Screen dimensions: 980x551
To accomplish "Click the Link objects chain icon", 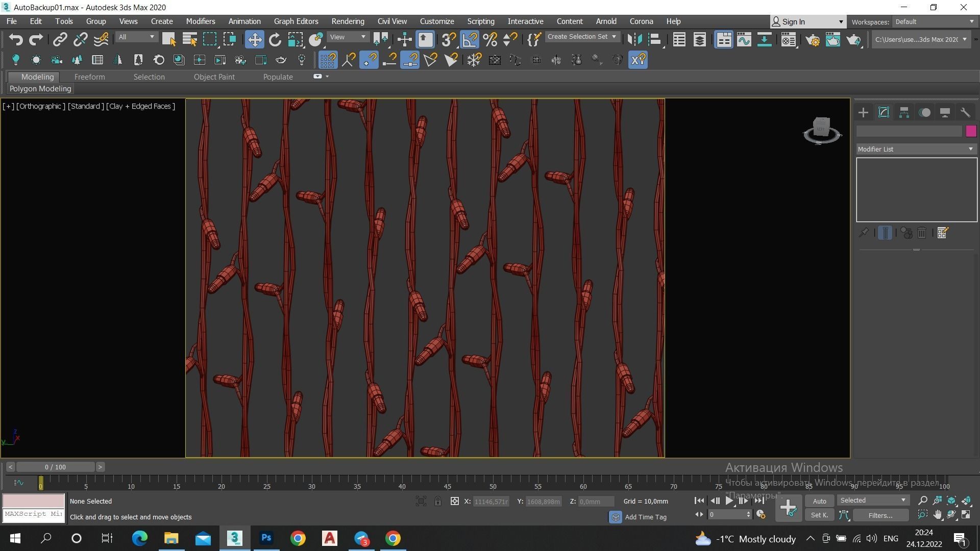I will [x=60, y=39].
